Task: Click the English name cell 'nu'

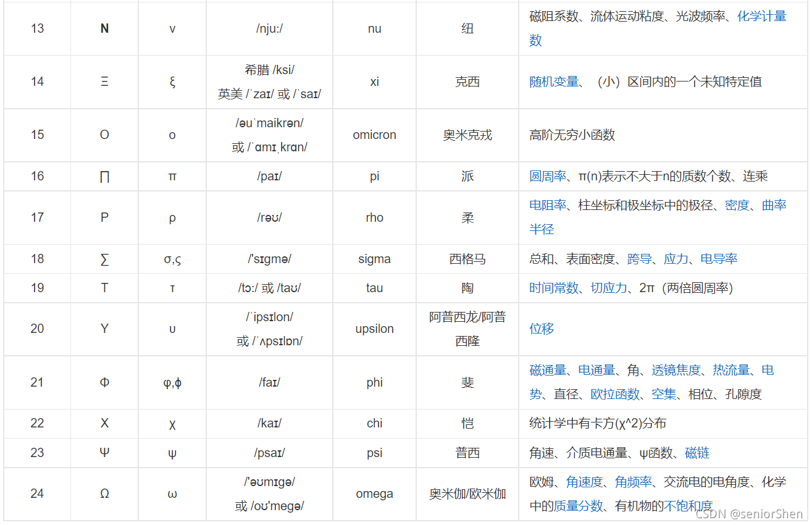Action: click(374, 28)
